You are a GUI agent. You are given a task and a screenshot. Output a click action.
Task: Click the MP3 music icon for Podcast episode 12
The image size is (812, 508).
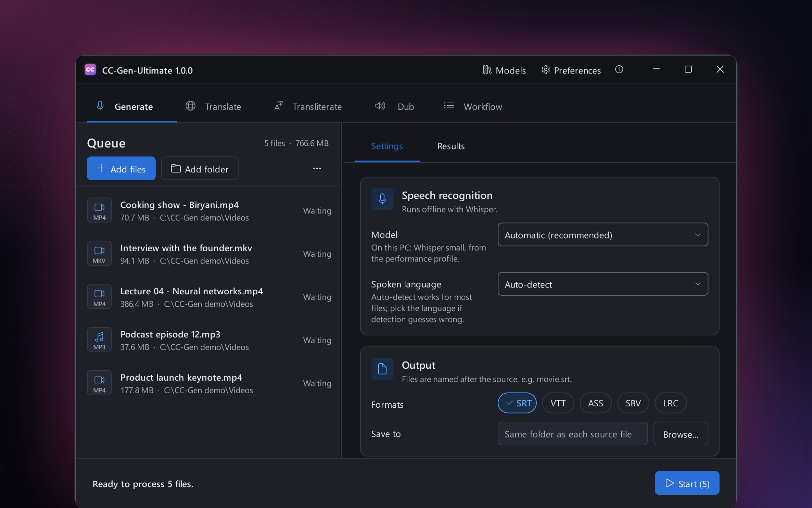click(x=99, y=340)
